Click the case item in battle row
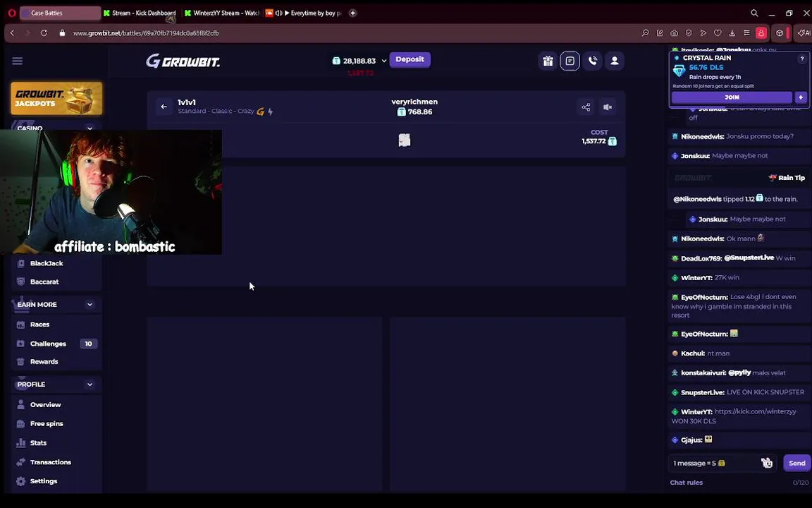 click(x=405, y=140)
